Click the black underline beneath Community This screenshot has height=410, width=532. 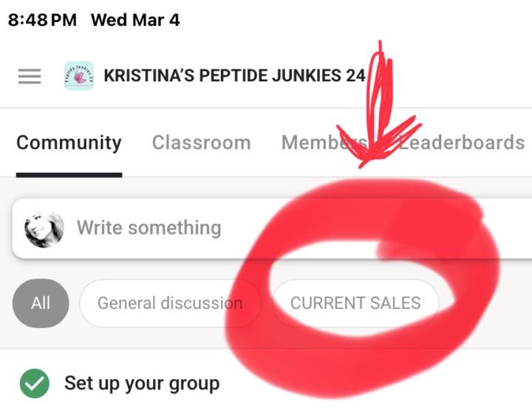pos(69,175)
